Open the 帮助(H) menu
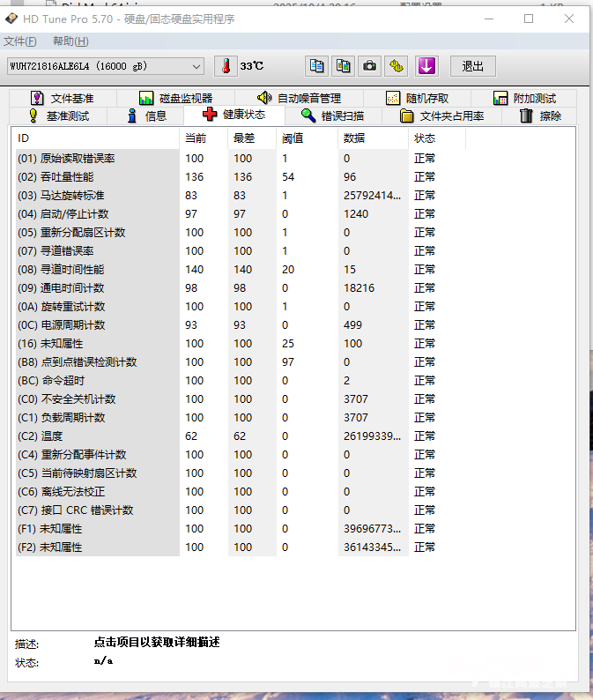 click(x=70, y=41)
